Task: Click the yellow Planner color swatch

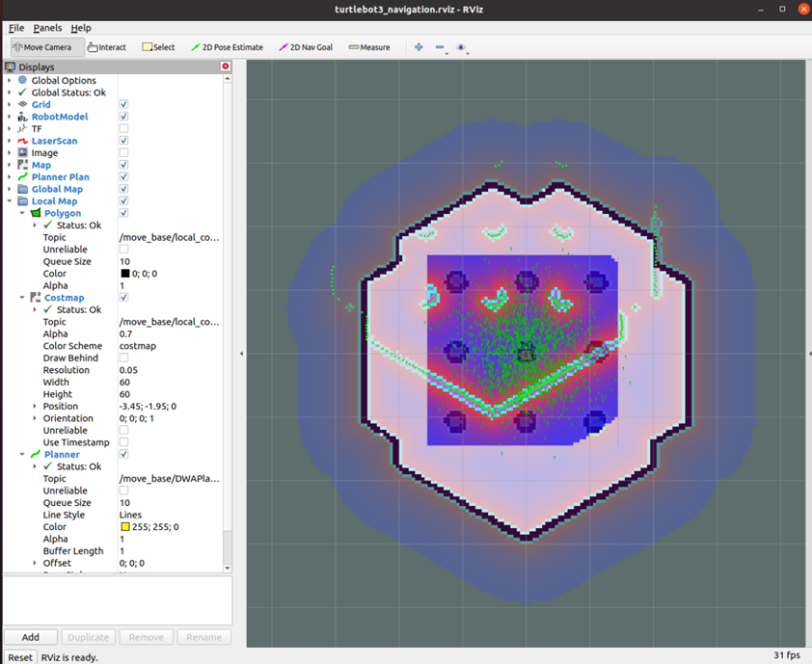Action: (x=124, y=527)
